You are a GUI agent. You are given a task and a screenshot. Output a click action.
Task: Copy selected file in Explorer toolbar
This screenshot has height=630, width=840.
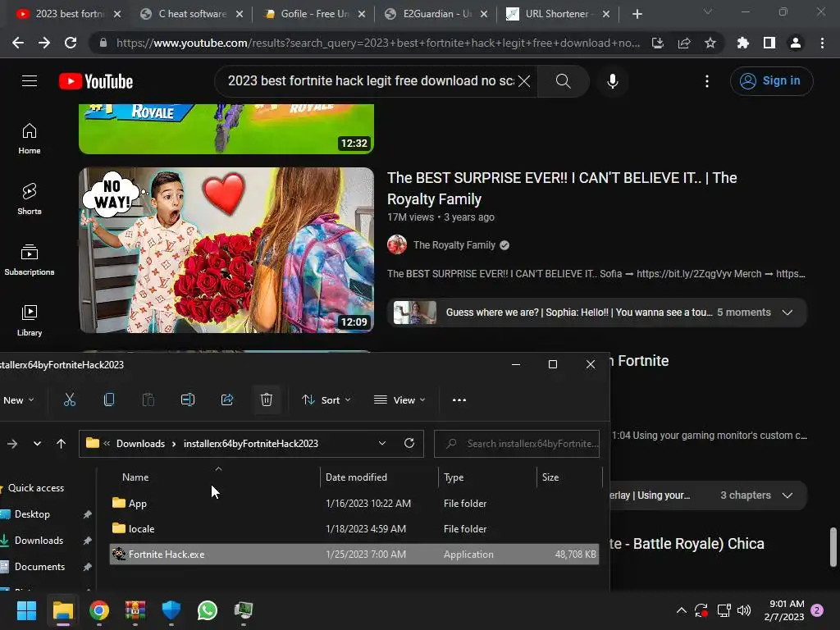pos(109,399)
